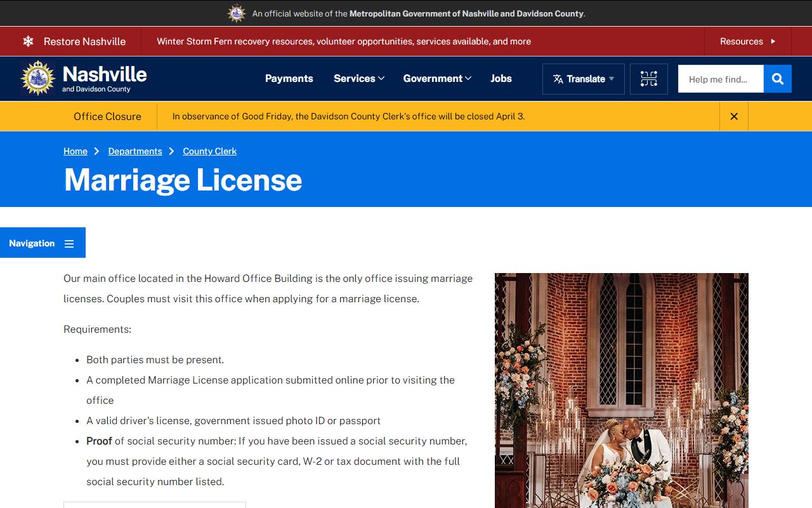Expand the Resources arrow button

tap(748, 41)
